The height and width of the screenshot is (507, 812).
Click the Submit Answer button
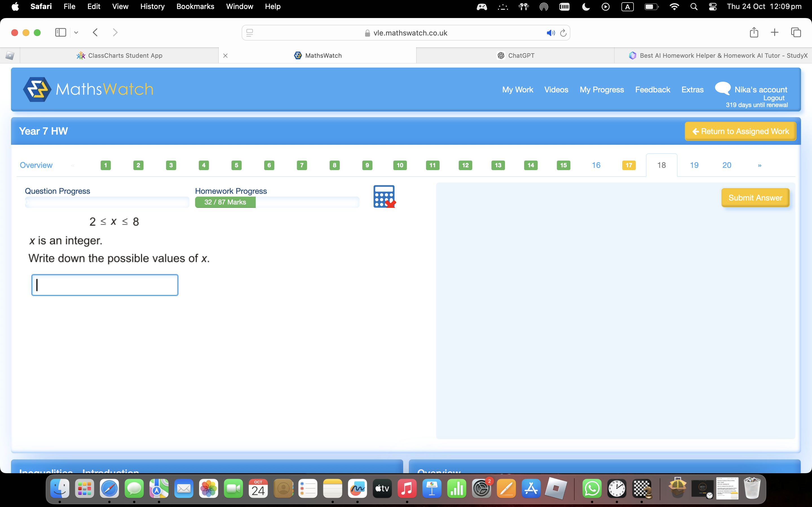point(755,197)
